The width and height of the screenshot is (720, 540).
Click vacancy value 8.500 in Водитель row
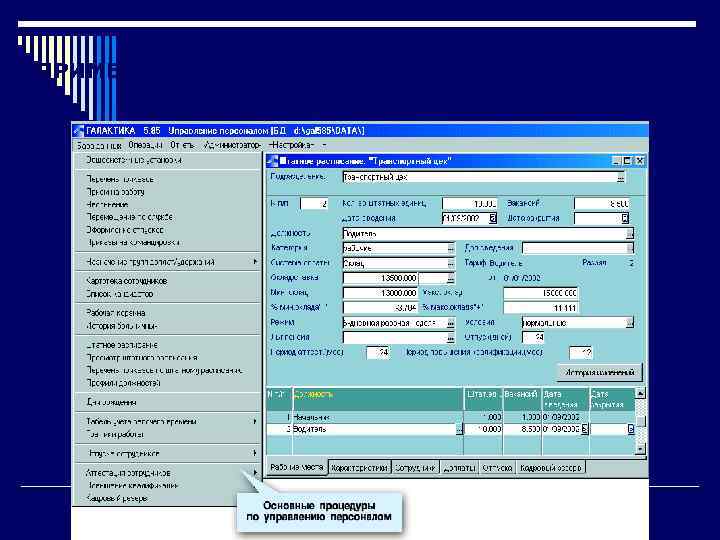[x=523, y=429]
